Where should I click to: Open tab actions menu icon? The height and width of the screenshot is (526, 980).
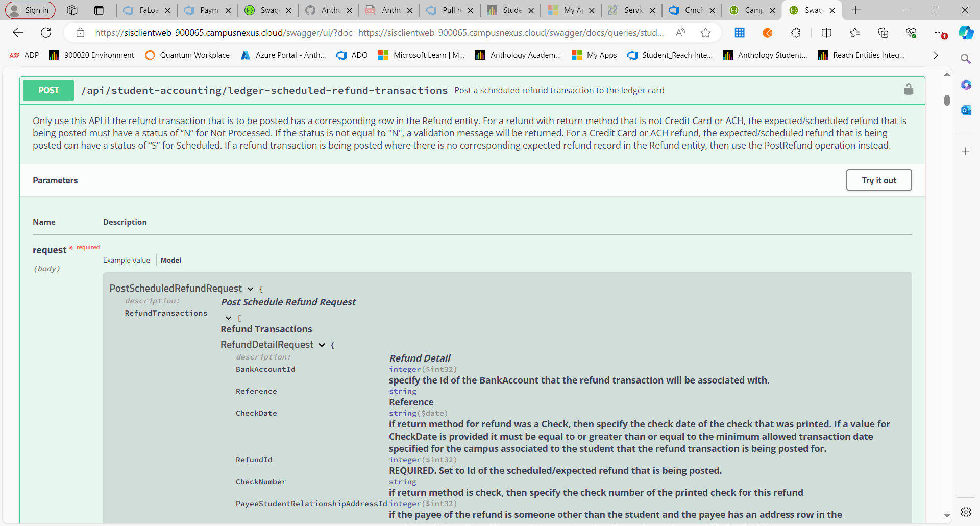pyautogui.click(x=99, y=10)
